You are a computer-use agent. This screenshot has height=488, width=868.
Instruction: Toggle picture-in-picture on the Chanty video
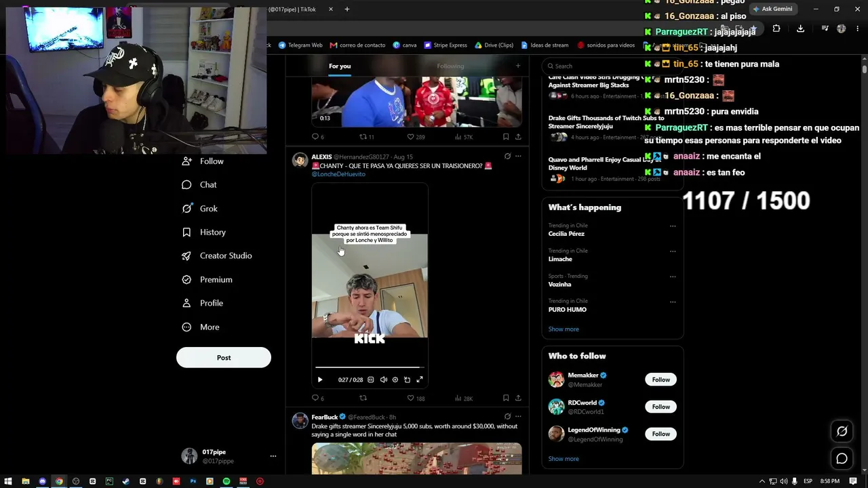click(407, 380)
